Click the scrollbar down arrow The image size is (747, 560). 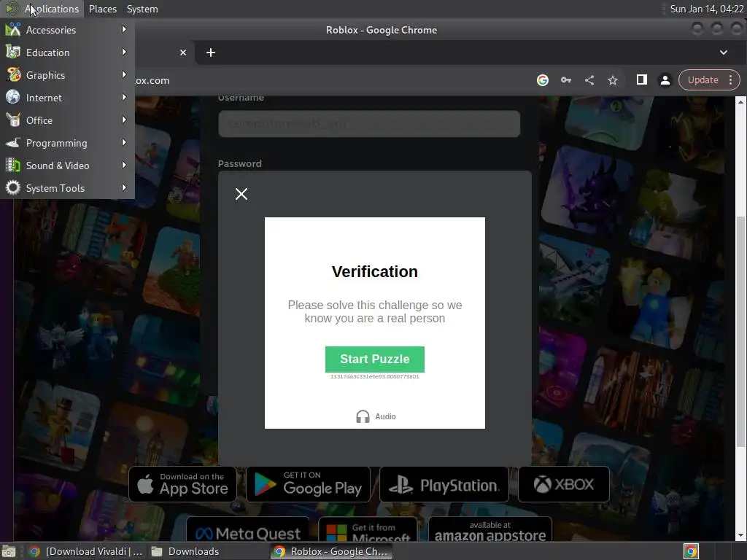point(741,536)
